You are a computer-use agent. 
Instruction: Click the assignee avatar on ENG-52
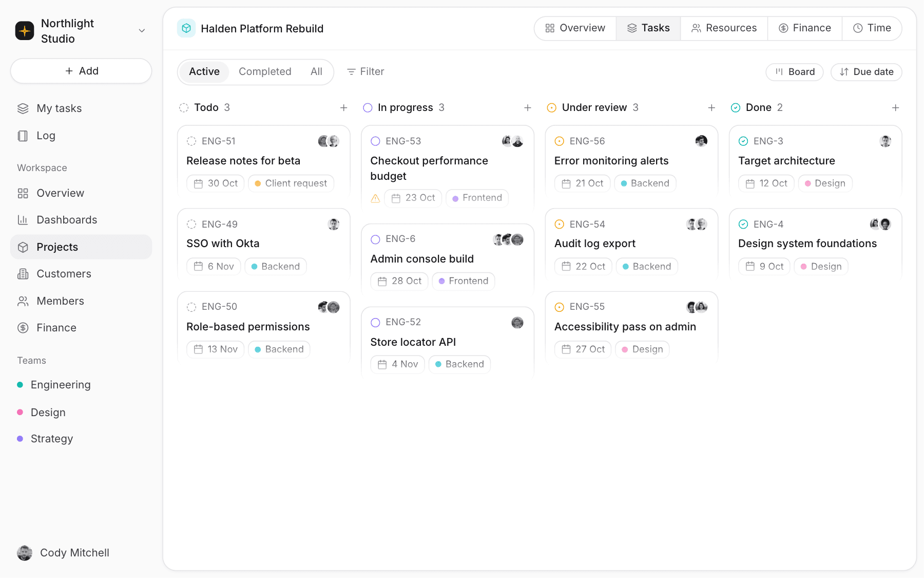click(x=517, y=323)
